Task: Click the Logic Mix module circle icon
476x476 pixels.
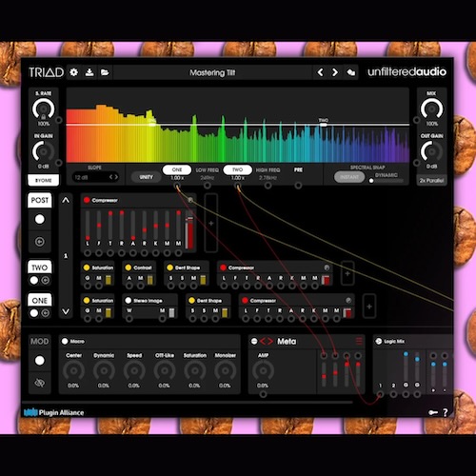Action: point(379,341)
